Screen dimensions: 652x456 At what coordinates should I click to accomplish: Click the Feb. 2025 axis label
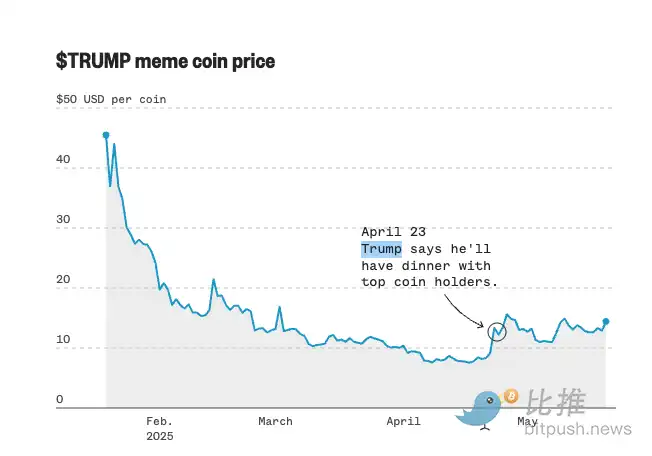pos(160,429)
